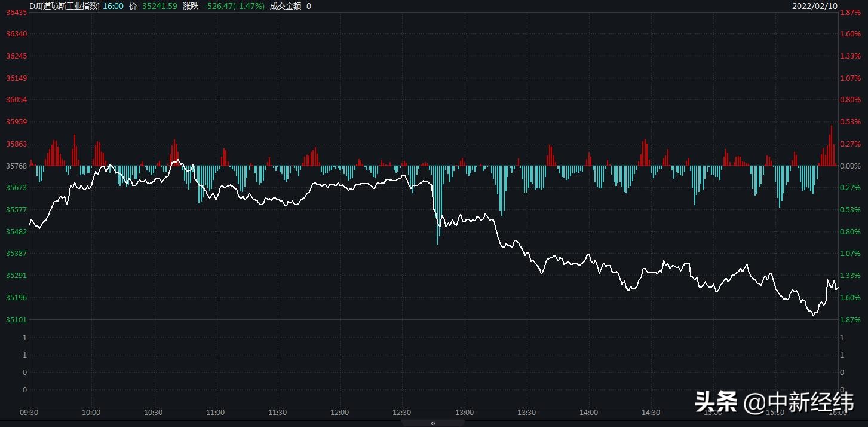Image resolution: width=868 pixels, height=427 pixels.
Task: Click the 35959 price axis label
Action: point(16,122)
